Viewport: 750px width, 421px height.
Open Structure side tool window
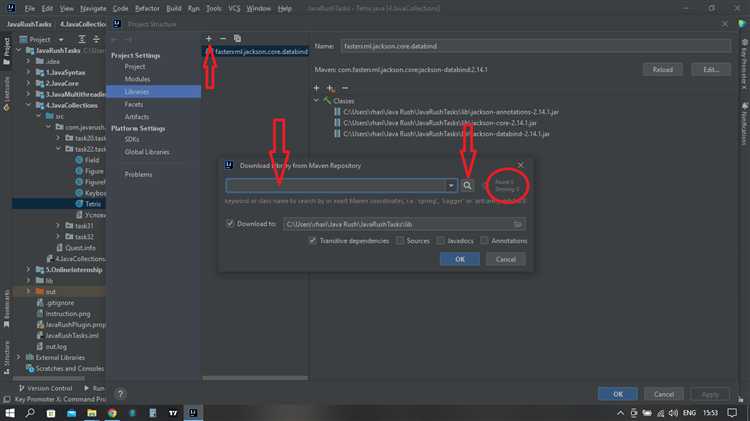pyautogui.click(x=6, y=357)
